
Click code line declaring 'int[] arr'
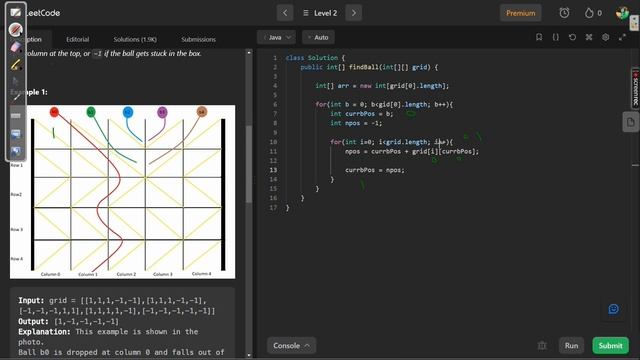click(382, 86)
